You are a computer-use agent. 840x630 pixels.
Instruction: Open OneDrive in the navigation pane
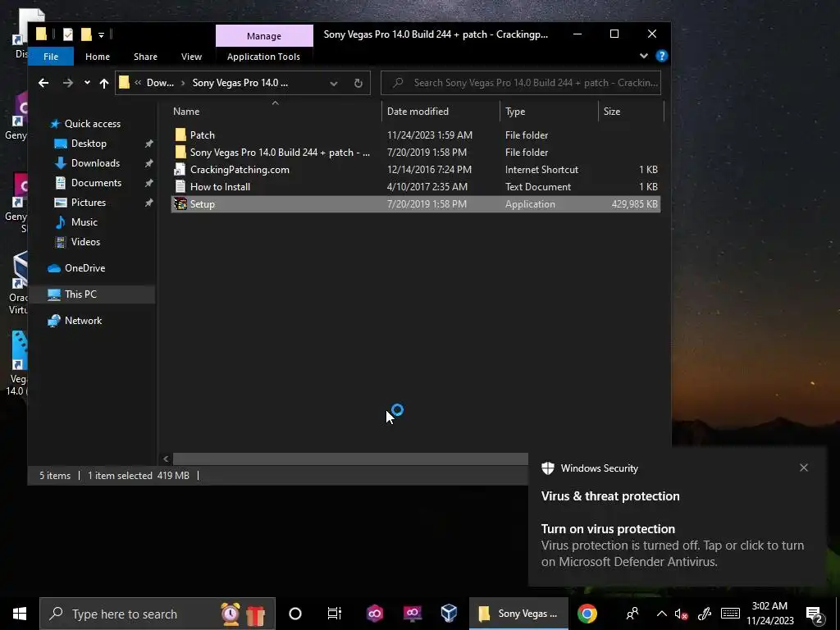point(84,268)
